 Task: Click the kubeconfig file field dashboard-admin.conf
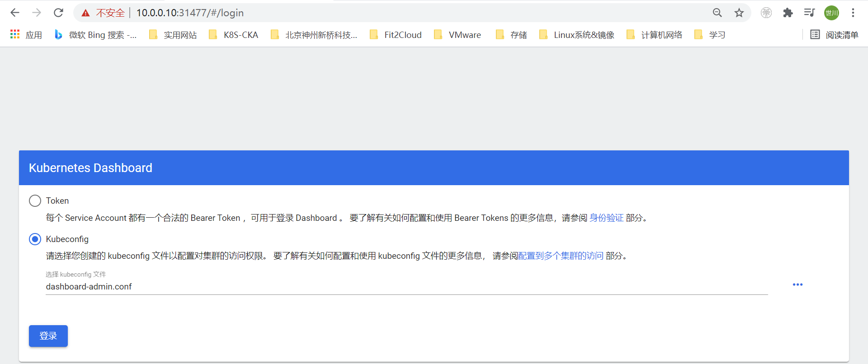[x=406, y=286]
